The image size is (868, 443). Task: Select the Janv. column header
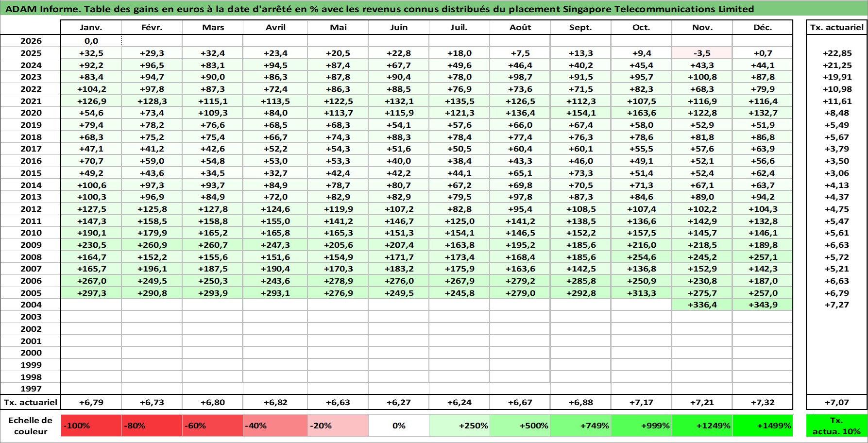pyautogui.click(x=91, y=28)
